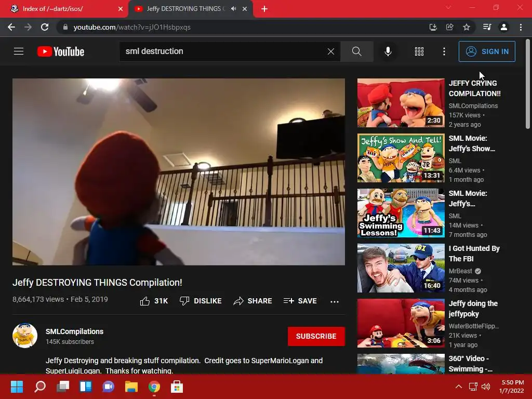Close the Jeffy DESTROYING THINGS tab
This screenshot has width=532, height=399.
click(245, 9)
